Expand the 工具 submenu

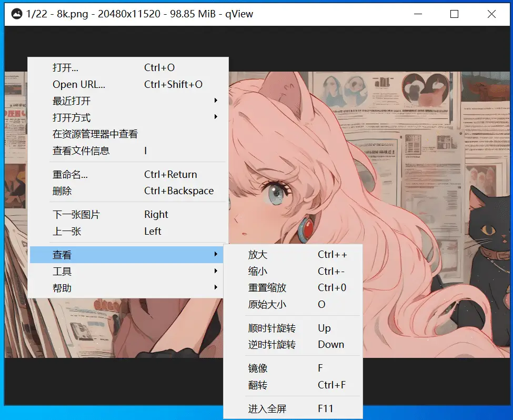(62, 272)
